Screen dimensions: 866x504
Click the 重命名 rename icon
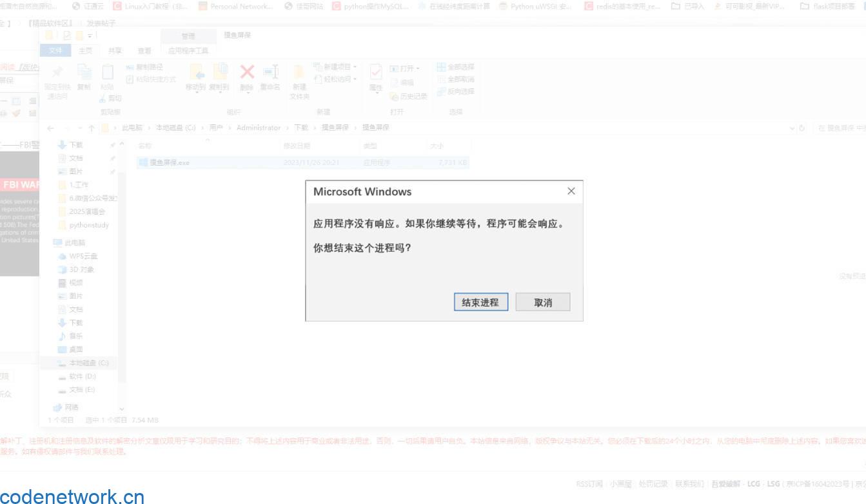coord(270,72)
